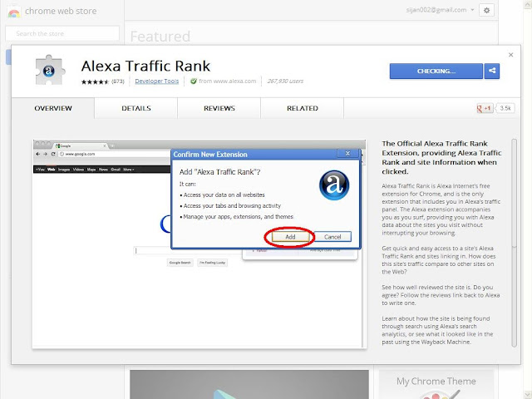The height and width of the screenshot is (399, 532).
Task: Click the from www.alexa.com link
Action: tap(227, 81)
